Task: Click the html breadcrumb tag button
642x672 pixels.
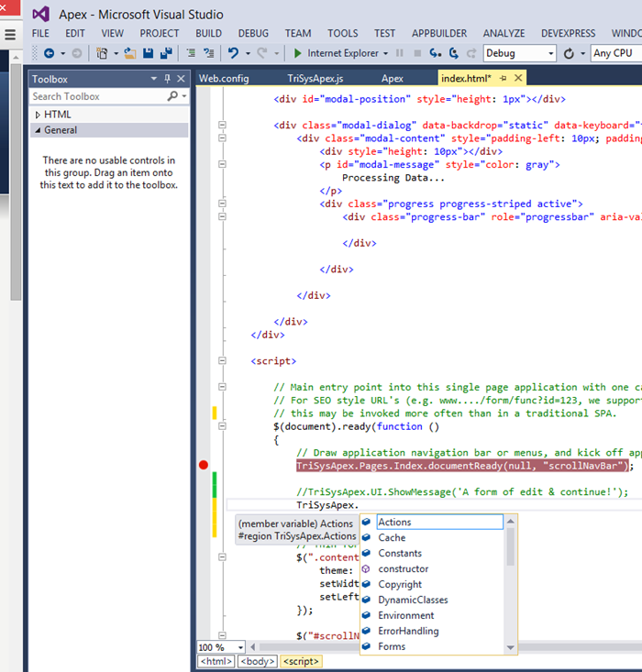Action: (x=216, y=661)
